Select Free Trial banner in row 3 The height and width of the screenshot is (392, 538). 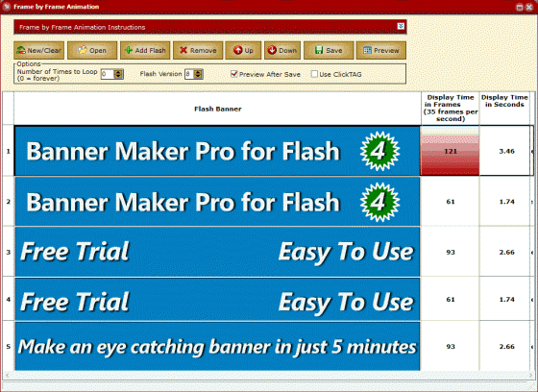pos(217,252)
